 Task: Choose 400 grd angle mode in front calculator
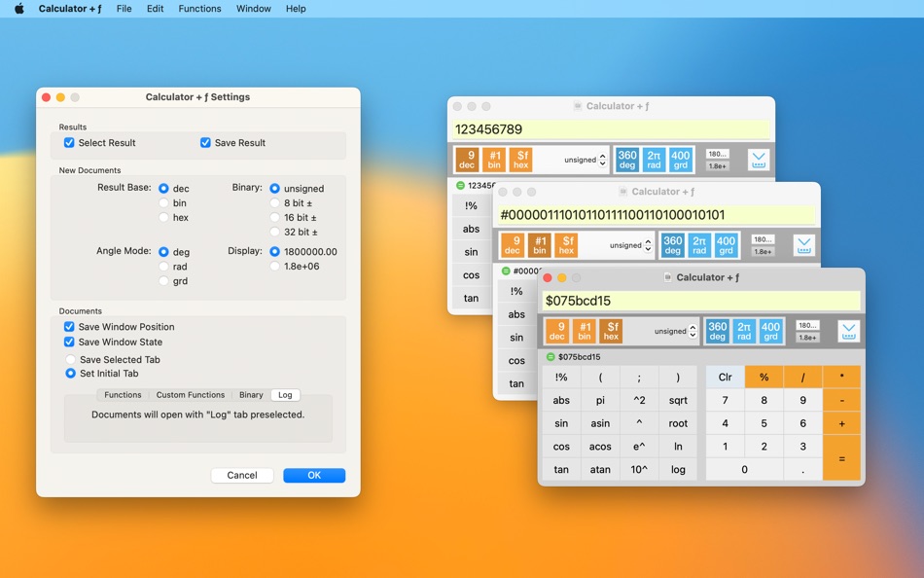tap(770, 331)
